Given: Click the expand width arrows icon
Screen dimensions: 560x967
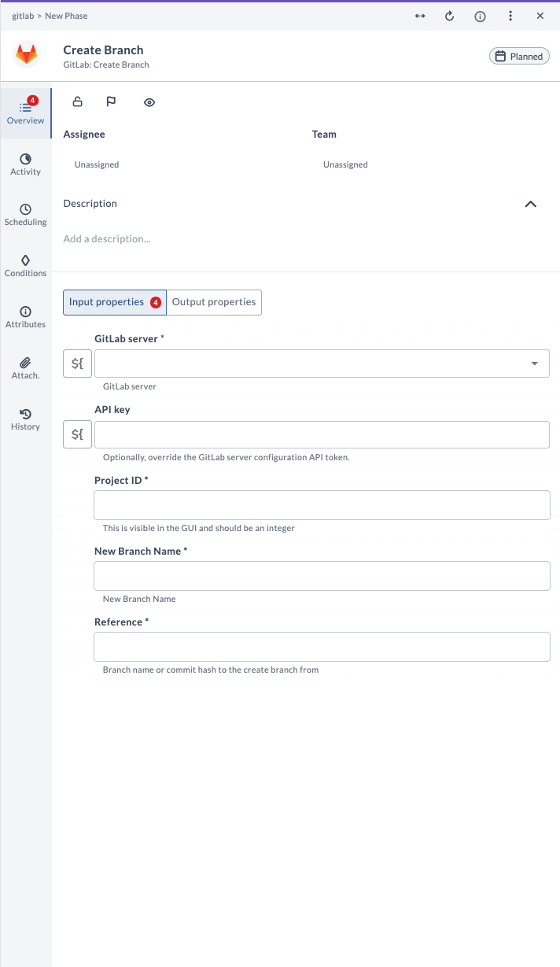Looking at the screenshot, I should 420,16.
